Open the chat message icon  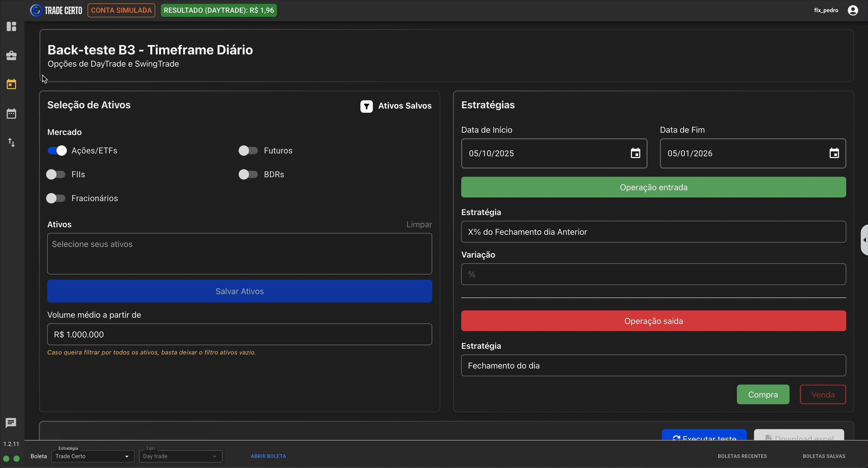click(x=11, y=422)
